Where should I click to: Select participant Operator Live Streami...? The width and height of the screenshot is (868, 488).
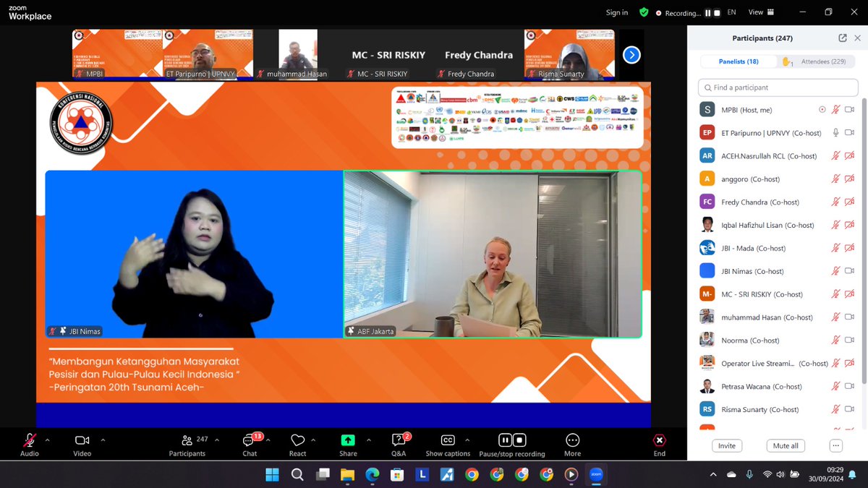[x=778, y=363]
